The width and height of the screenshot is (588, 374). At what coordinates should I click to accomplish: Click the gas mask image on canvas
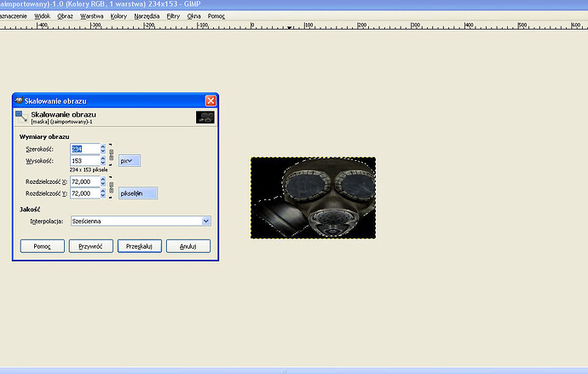[x=313, y=198]
